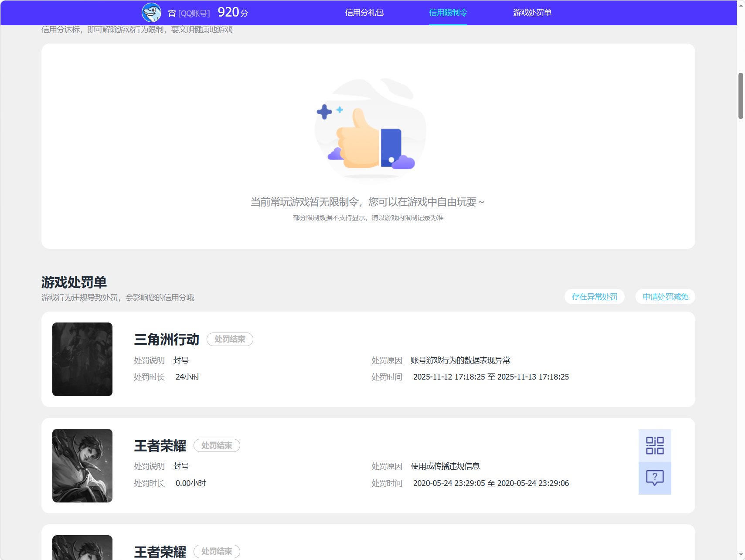
Task: Open the QR code icon on the right sidebar
Action: [x=655, y=445]
